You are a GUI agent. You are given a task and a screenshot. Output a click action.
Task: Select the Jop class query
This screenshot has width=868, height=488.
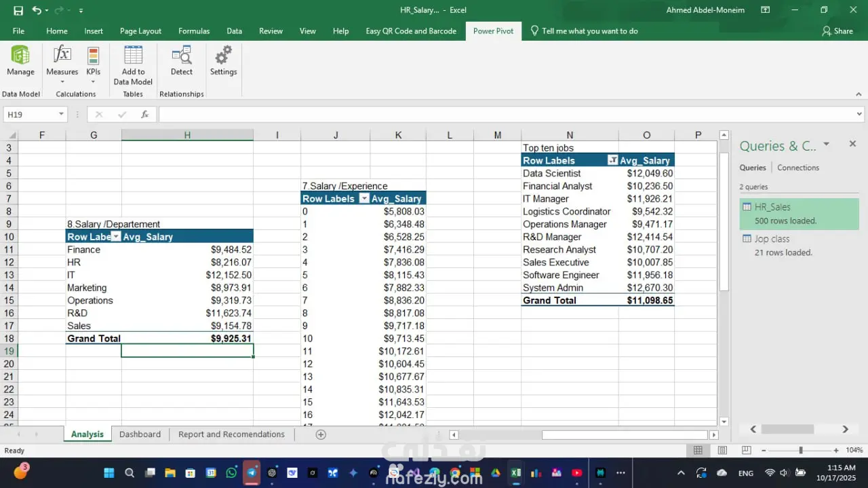tap(772, 239)
